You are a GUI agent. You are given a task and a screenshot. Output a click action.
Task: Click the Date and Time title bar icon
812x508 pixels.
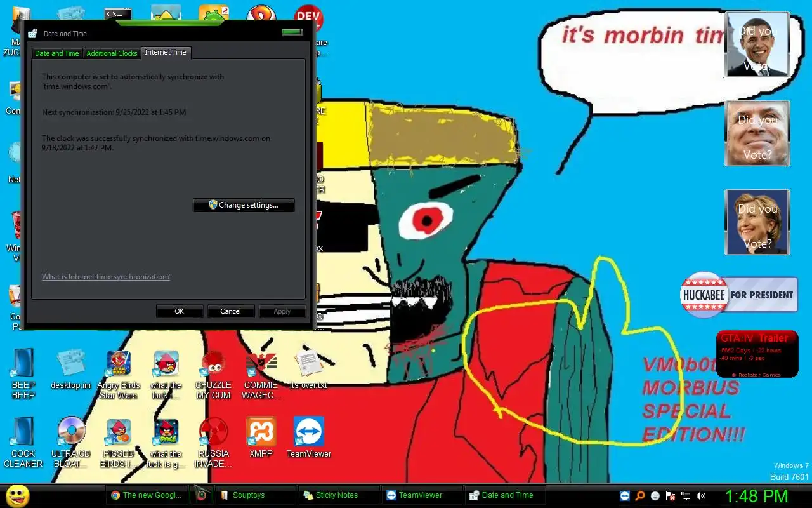[34, 34]
